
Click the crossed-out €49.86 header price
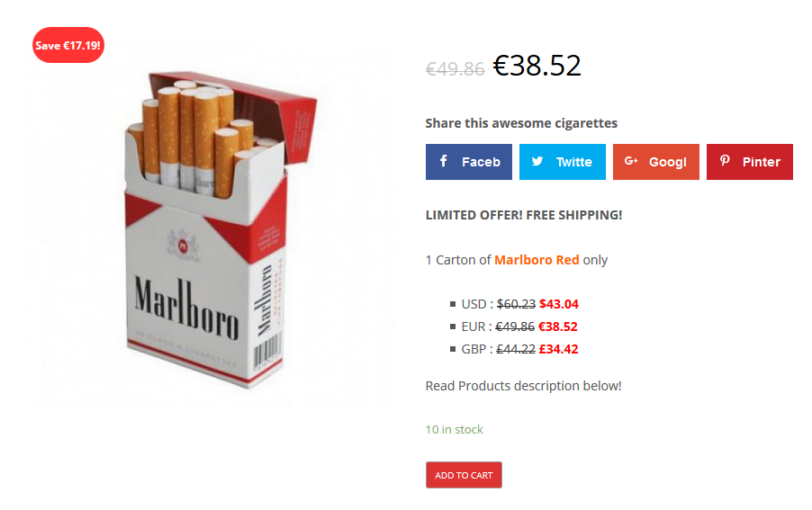[456, 68]
